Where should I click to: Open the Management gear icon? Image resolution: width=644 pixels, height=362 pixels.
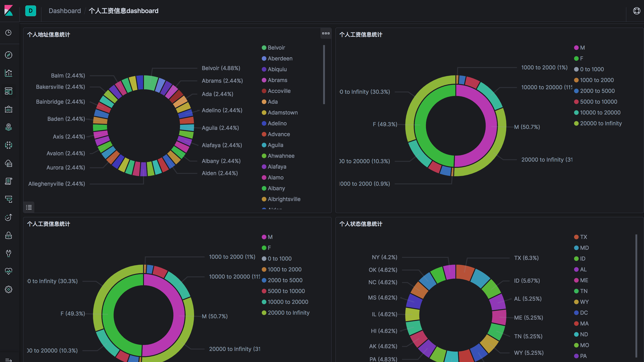(9, 289)
